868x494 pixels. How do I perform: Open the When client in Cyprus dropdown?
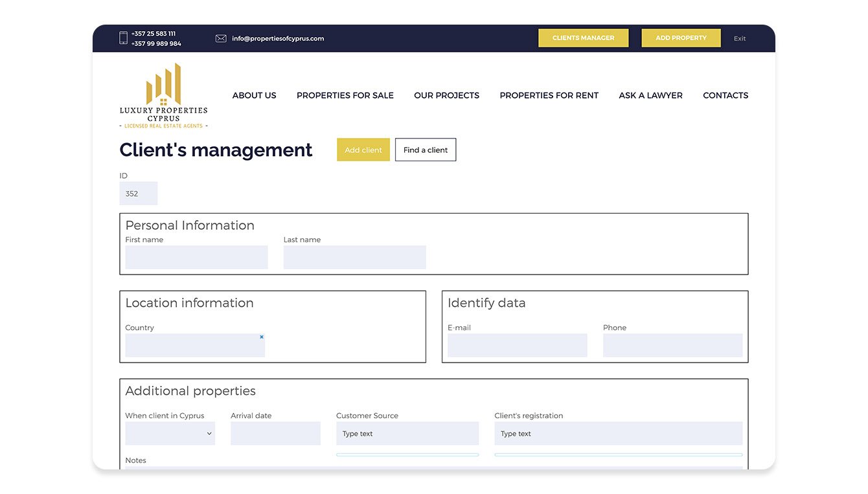click(170, 434)
